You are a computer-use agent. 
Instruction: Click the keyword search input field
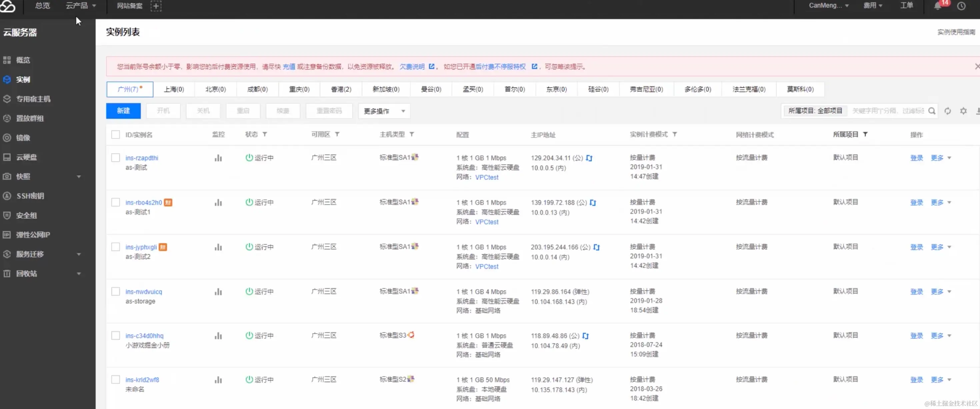coord(888,111)
